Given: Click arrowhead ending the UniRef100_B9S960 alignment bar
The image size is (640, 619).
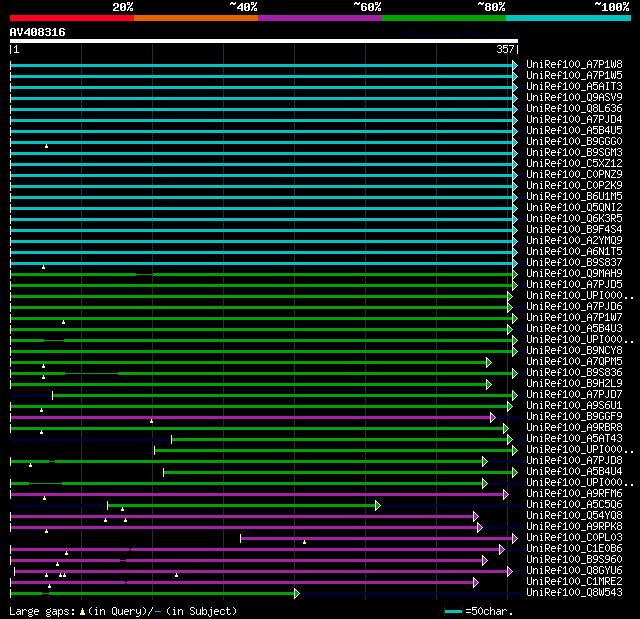Looking at the screenshot, I should coord(484,561).
